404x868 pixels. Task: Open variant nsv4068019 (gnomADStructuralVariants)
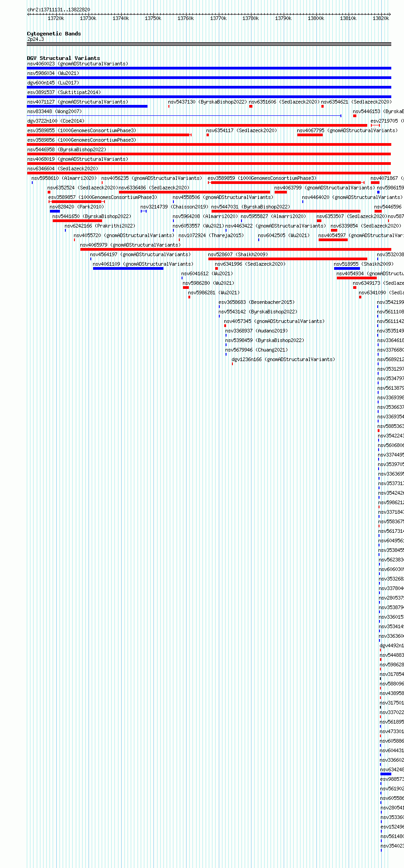coord(78,159)
